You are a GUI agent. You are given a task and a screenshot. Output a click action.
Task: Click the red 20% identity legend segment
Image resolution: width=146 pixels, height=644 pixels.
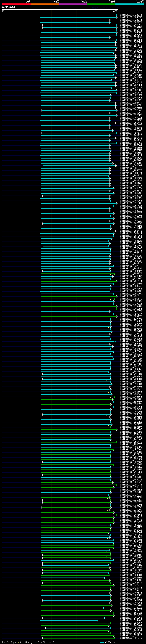click(16, 4)
